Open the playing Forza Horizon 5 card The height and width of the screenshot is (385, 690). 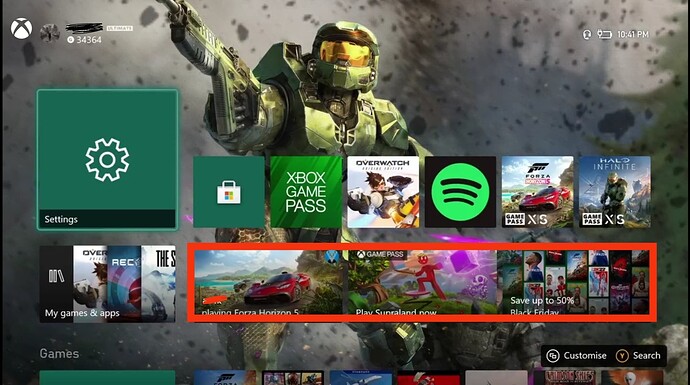click(268, 282)
